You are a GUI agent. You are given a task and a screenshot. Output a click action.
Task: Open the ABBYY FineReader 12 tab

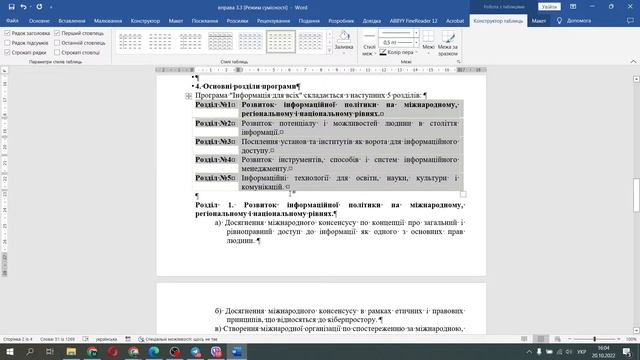(413, 20)
